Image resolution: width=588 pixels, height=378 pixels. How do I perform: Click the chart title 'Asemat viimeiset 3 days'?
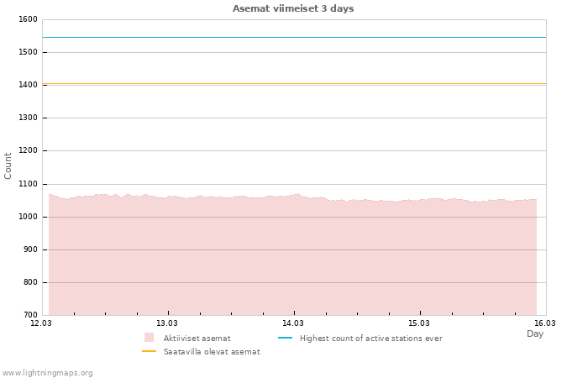[x=293, y=8]
